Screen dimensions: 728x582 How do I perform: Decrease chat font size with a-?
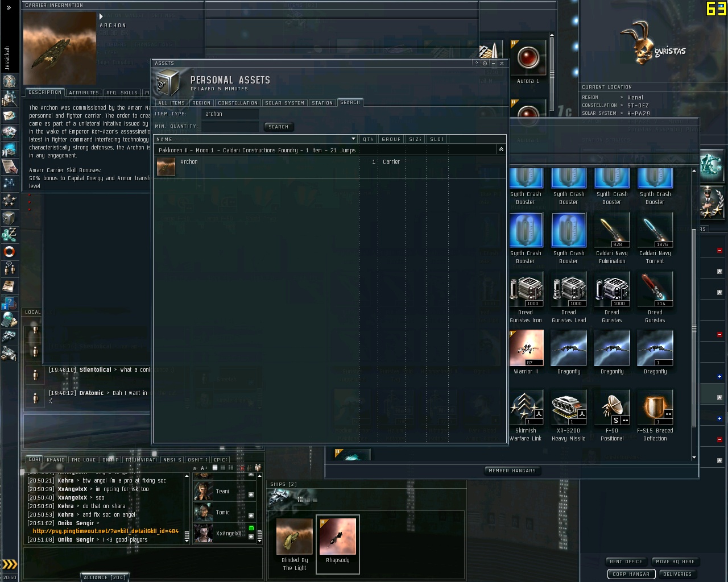[x=196, y=468]
